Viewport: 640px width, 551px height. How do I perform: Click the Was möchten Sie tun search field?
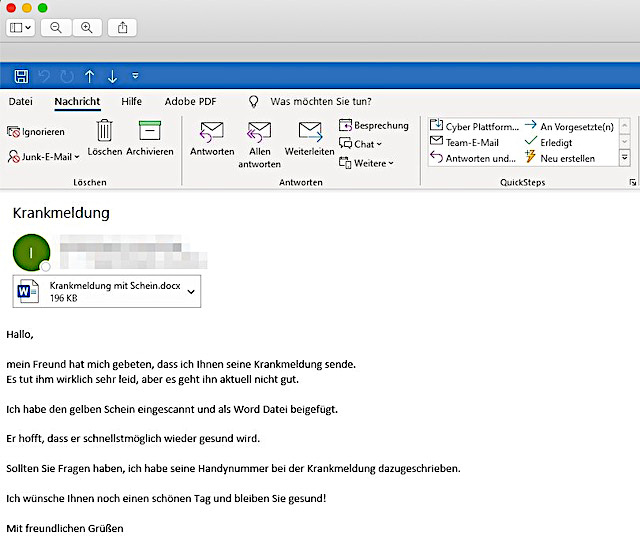point(320,101)
